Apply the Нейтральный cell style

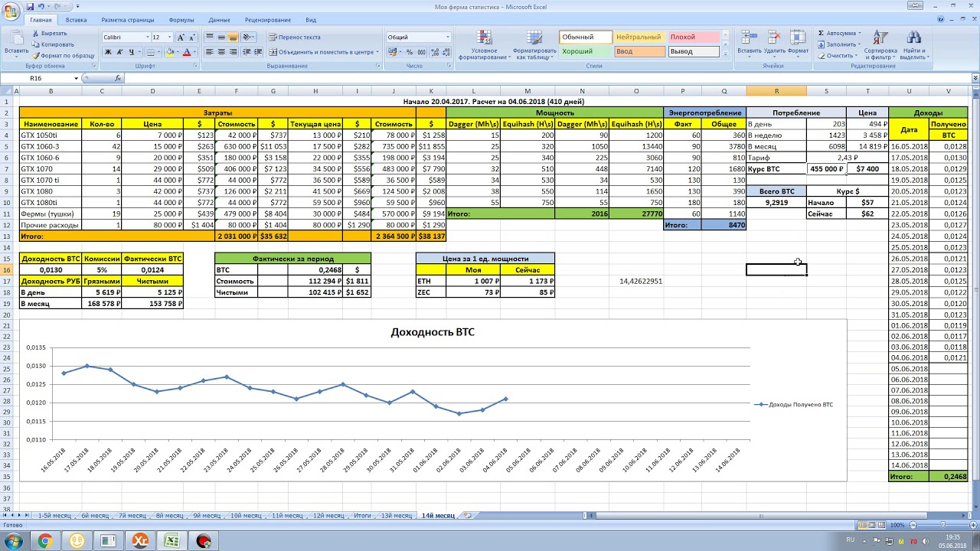[x=639, y=37]
